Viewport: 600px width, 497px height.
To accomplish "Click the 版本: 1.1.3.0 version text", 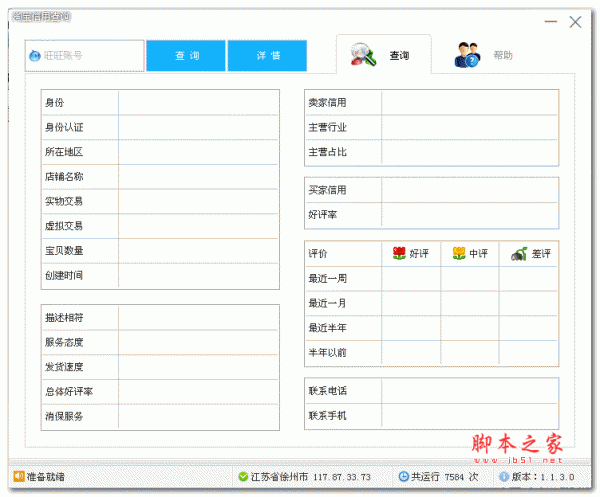I will click(x=543, y=477).
